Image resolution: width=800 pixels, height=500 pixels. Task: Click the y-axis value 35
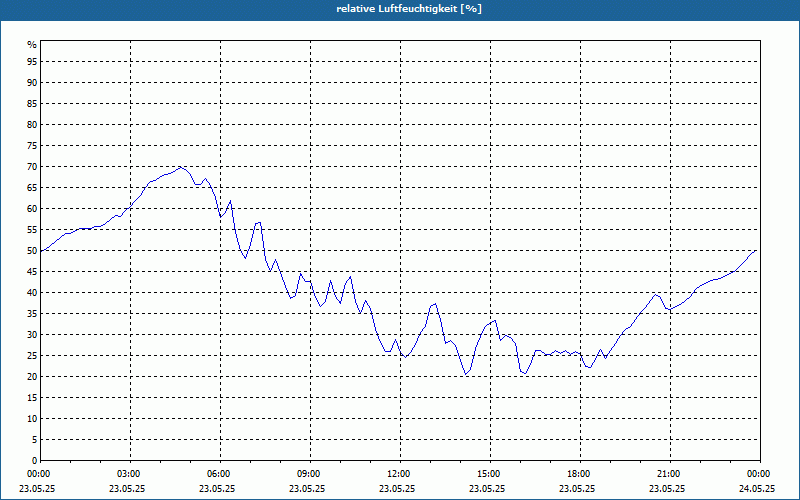pyautogui.click(x=32, y=314)
